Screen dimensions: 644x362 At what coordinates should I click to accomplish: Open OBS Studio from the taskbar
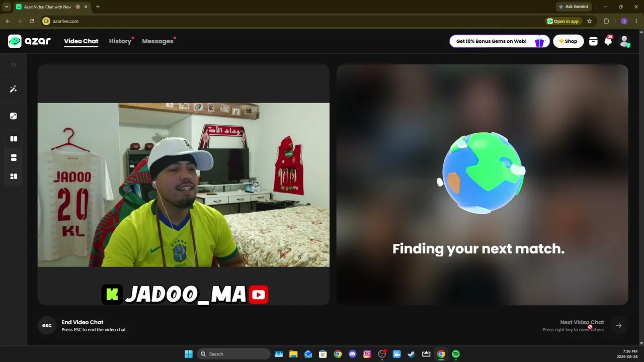(382, 354)
